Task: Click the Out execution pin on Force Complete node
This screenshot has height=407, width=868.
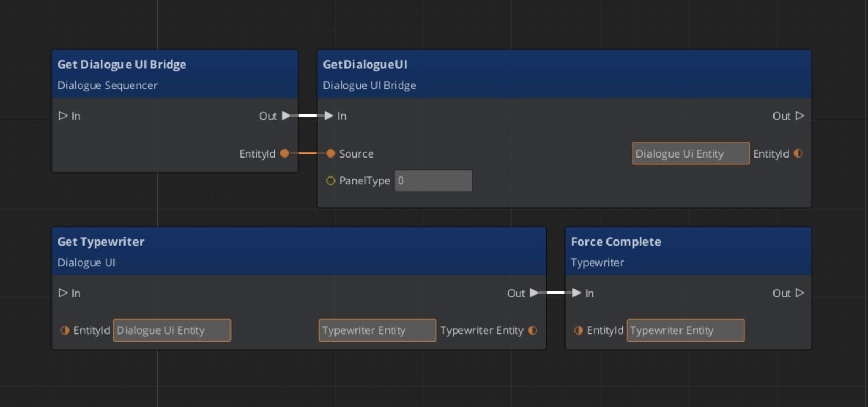Action: click(800, 293)
